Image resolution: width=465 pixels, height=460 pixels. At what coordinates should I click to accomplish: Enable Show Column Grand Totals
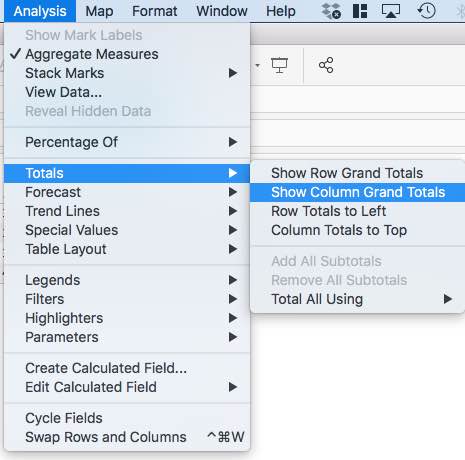357,192
